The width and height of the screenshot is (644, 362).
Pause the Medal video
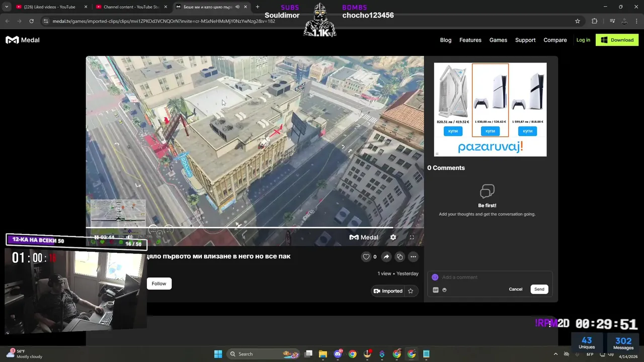click(97, 237)
